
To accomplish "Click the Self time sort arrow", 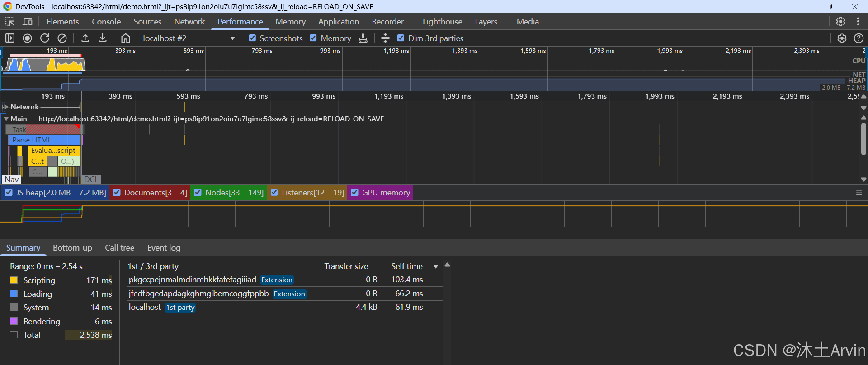I will point(436,267).
